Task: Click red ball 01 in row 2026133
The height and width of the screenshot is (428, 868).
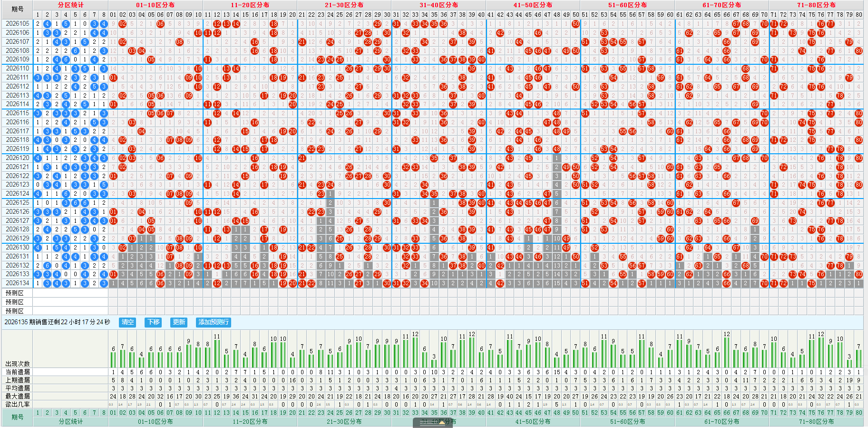Action: point(113,274)
